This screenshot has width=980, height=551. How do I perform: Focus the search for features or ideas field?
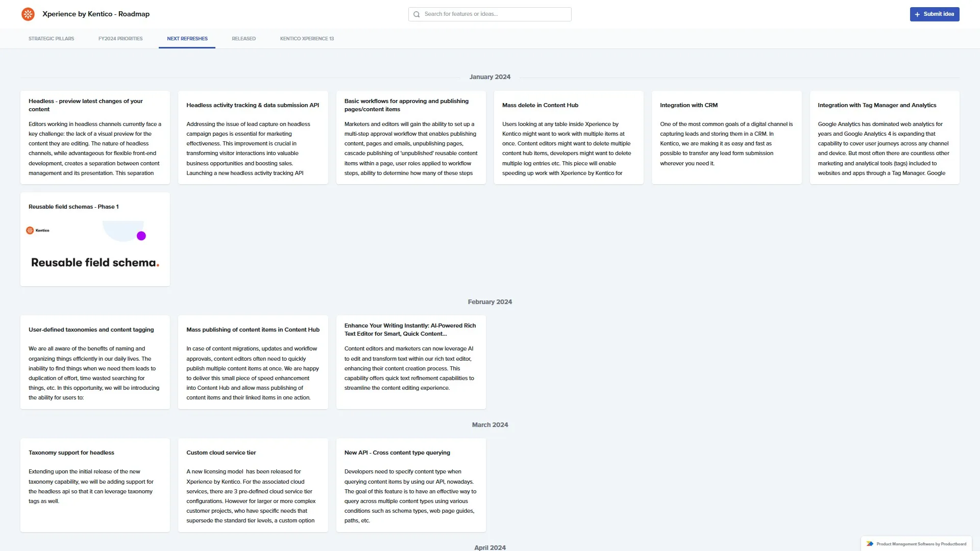coord(490,14)
